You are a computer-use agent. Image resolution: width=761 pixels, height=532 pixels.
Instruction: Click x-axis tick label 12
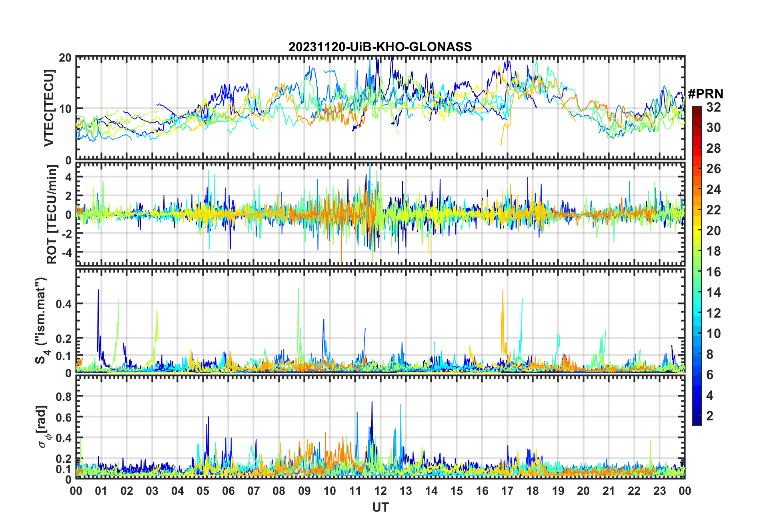tap(380, 491)
